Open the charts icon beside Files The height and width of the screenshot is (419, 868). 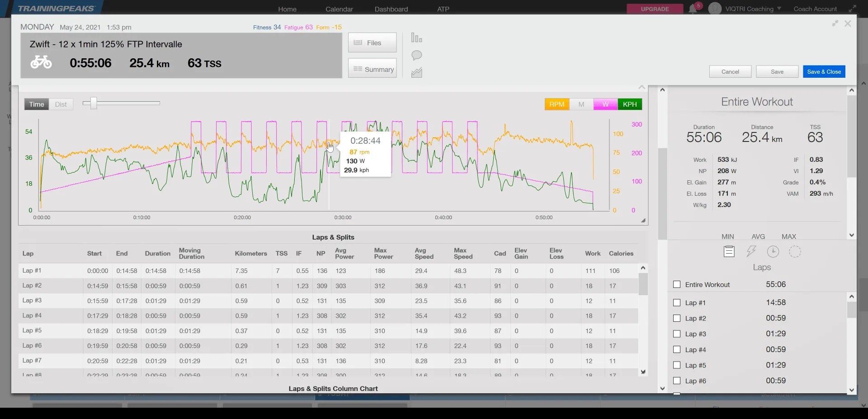tap(416, 38)
